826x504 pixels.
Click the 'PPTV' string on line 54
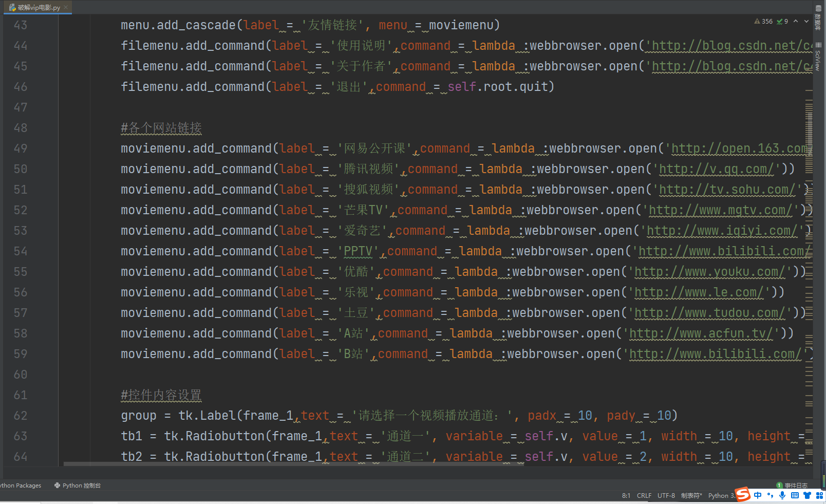358,251
